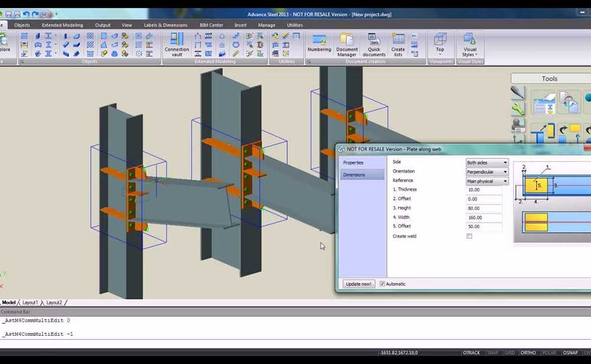
Task: Select the Properties tab in dialog
Action: (353, 162)
